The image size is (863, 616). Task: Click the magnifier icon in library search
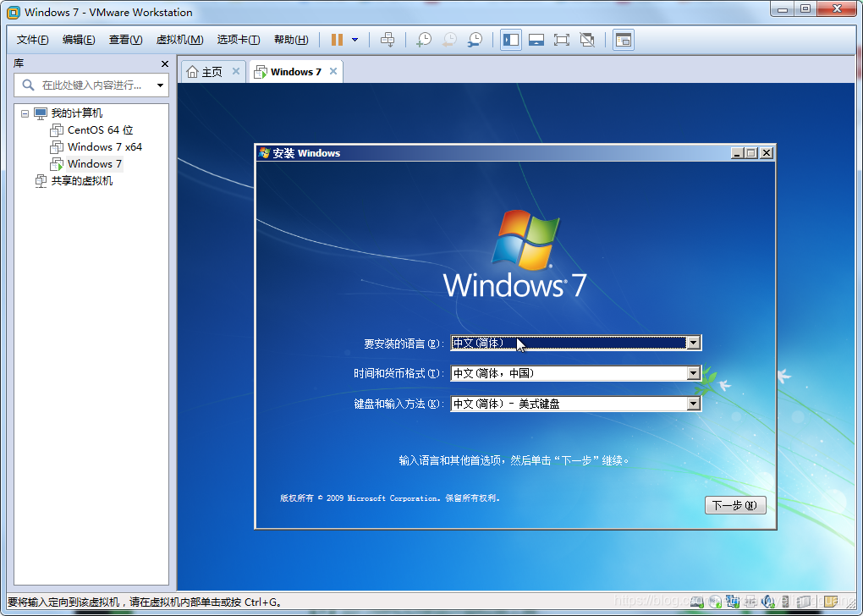tap(28, 85)
